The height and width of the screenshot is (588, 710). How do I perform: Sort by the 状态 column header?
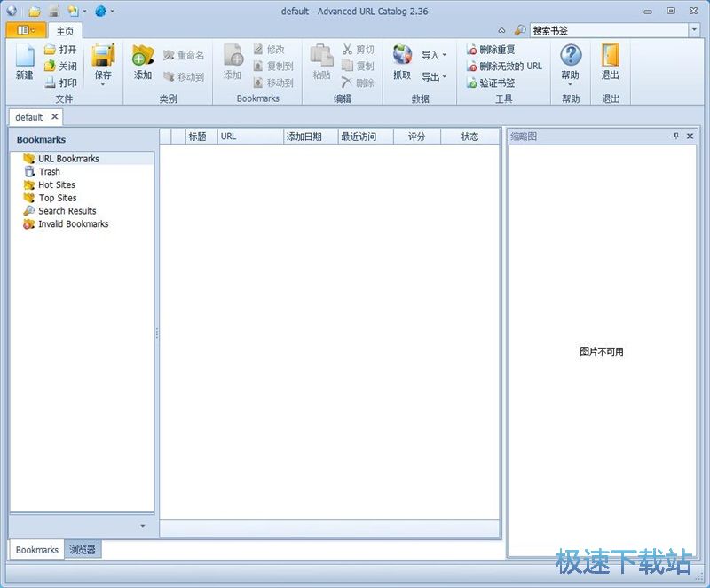(470, 137)
